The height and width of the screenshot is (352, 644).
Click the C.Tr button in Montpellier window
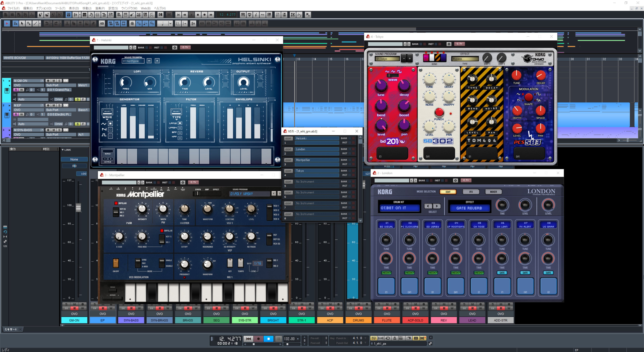pos(193,182)
